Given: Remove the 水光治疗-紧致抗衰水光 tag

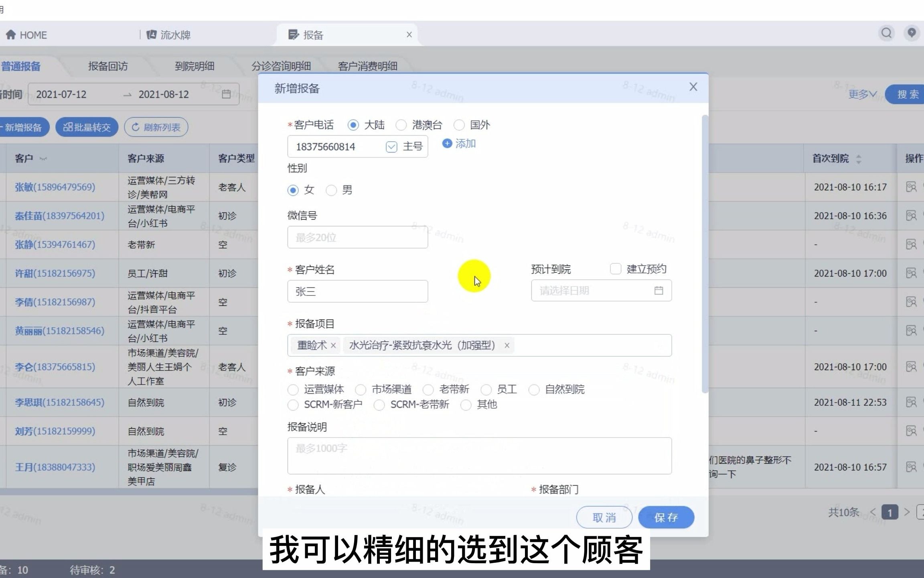Looking at the screenshot, I should click(x=507, y=345).
